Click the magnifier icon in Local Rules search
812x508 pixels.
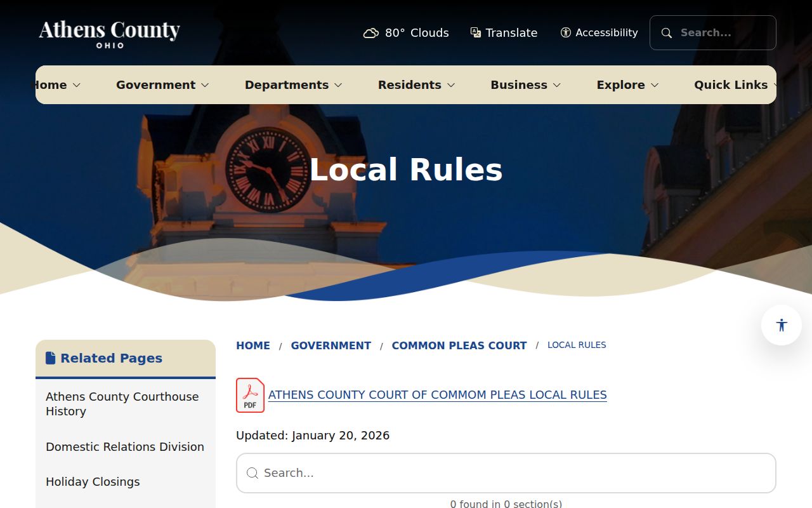click(x=252, y=473)
